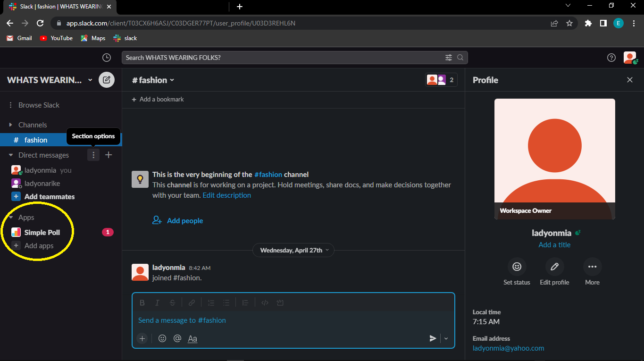644x361 pixels.
Task: Compose a new message with the pencil button
Action: [107, 80]
